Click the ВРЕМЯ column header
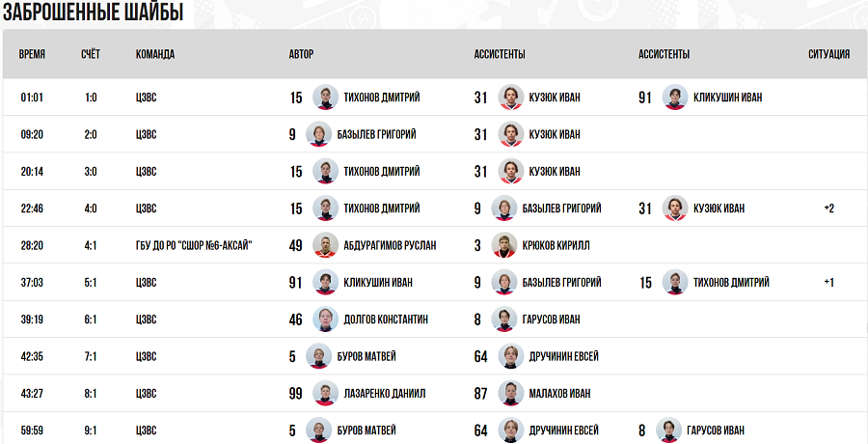 (x=32, y=54)
